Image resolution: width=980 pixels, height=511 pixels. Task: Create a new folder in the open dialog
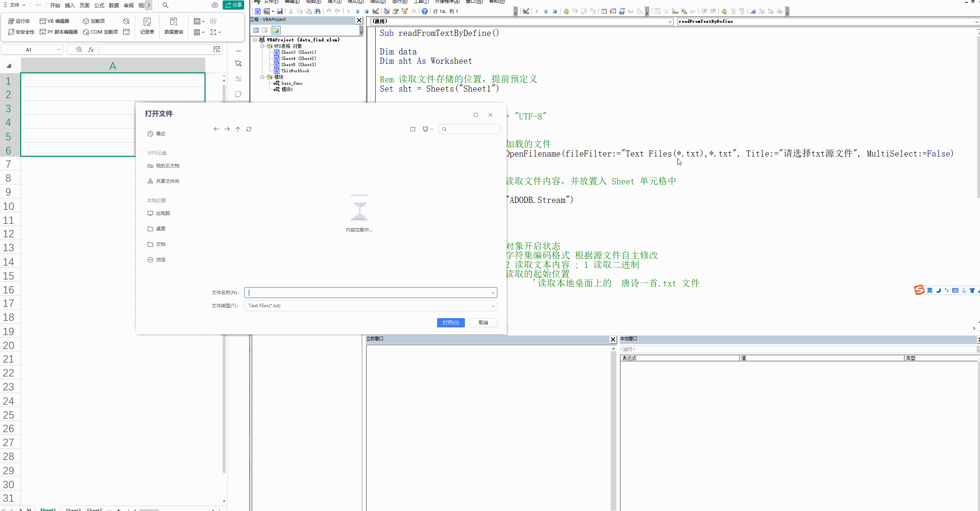click(x=412, y=129)
